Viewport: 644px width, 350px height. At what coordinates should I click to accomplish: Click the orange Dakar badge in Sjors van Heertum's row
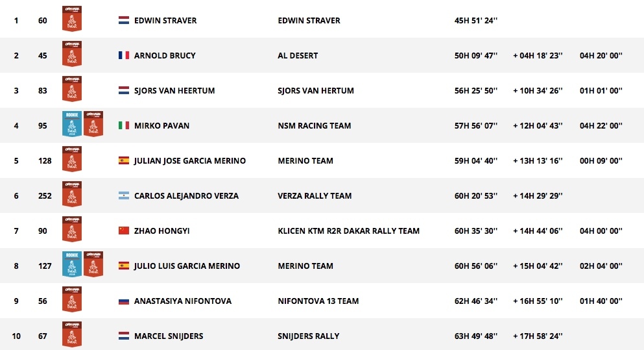pos(71,90)
